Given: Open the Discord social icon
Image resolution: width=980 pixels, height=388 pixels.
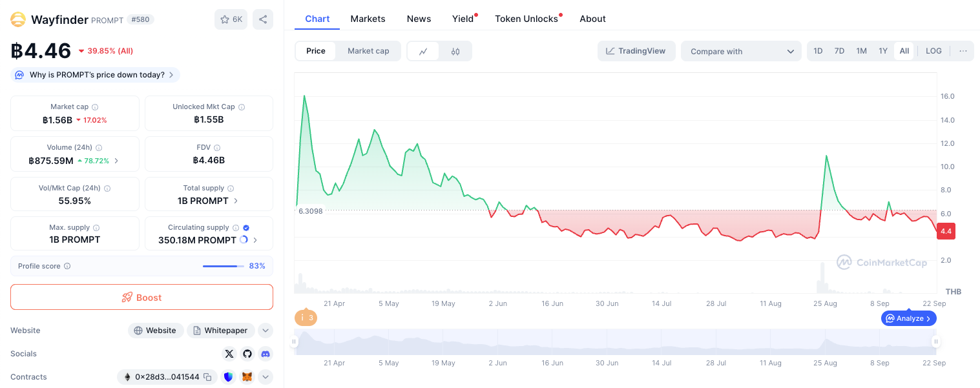Looking at the screenshot, I should click(266, 354).
